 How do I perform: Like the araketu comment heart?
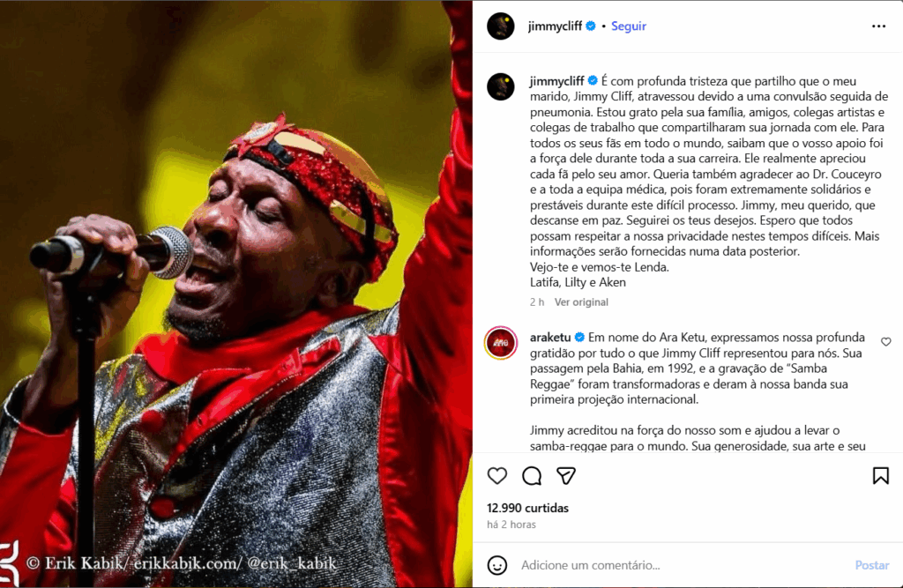point(885,342)
